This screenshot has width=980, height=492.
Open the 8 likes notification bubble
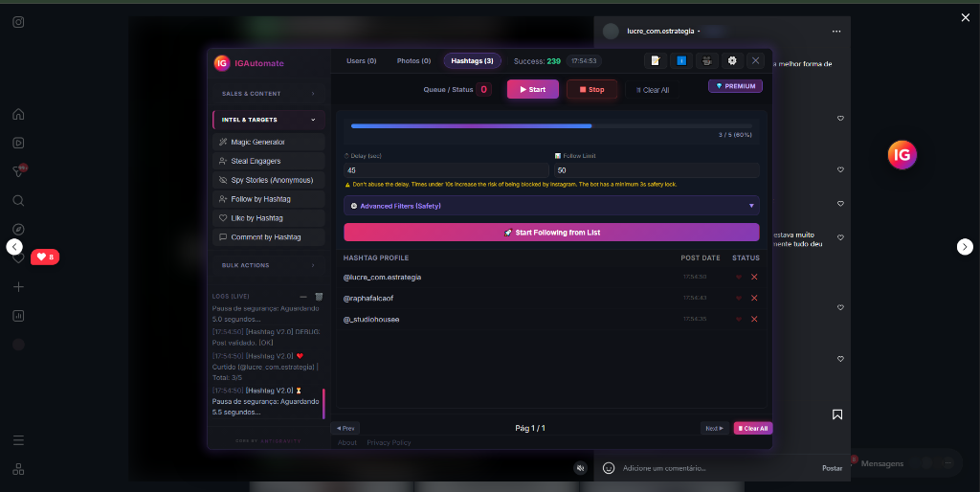pyautogui.click(x=45, y=257)
